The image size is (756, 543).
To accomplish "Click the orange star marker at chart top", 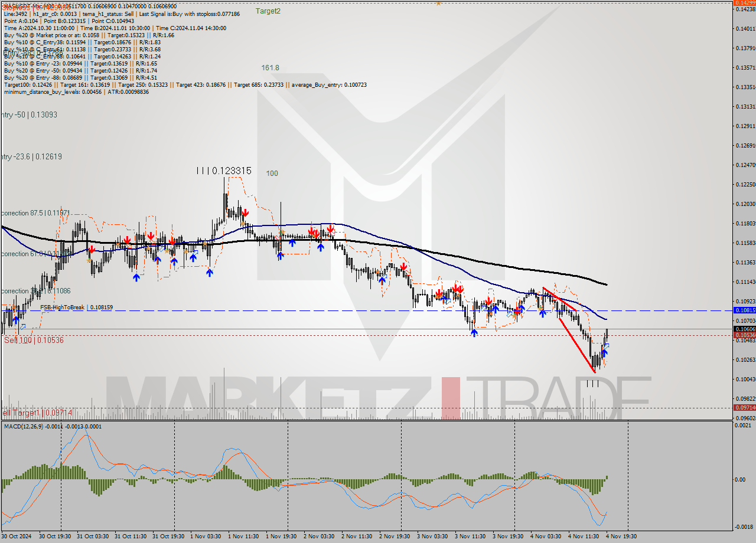I will coord(438,3).
